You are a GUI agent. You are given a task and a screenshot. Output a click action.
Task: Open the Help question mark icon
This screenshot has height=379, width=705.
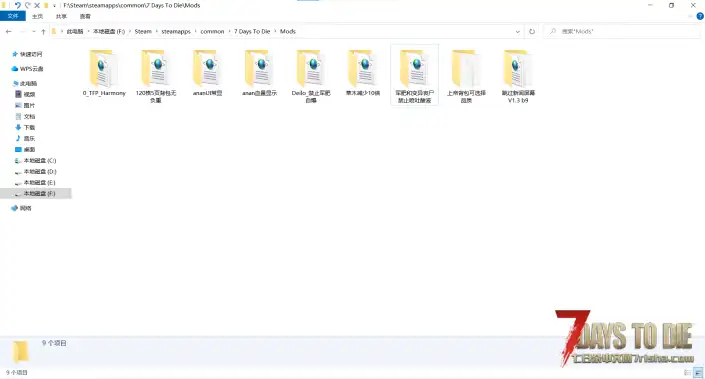[x=700, y=16]
